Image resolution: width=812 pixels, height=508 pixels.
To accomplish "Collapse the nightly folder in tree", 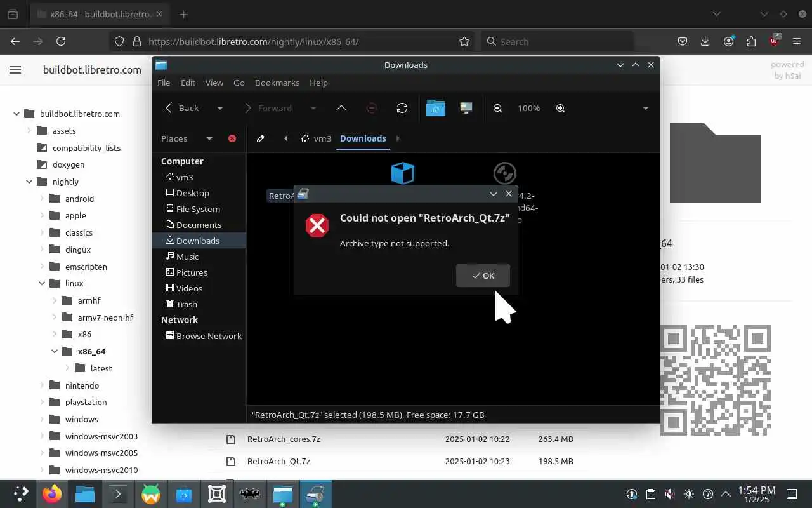I will [x=29, y=182].
